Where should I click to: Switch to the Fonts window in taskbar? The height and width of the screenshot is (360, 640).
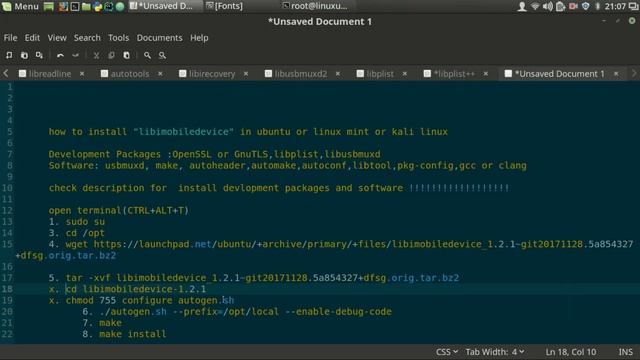click(x=224, y=6)
